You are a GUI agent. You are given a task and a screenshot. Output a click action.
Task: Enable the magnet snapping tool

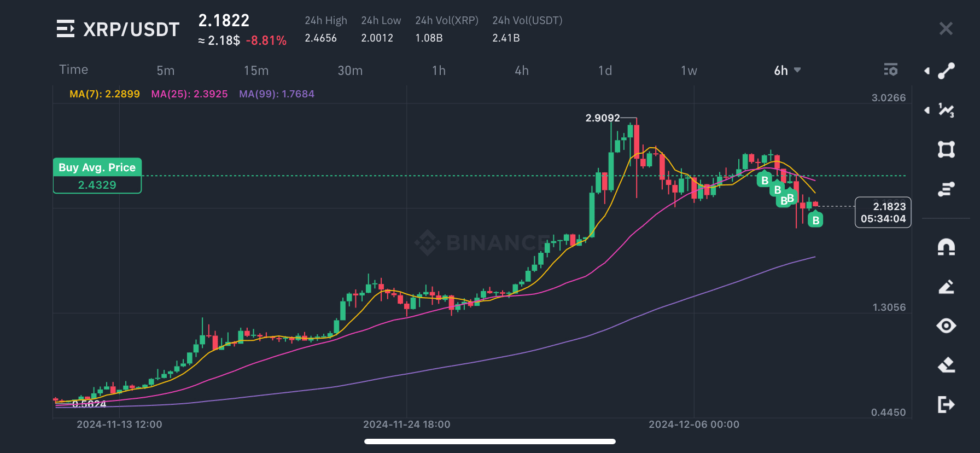tap(946, 247)
